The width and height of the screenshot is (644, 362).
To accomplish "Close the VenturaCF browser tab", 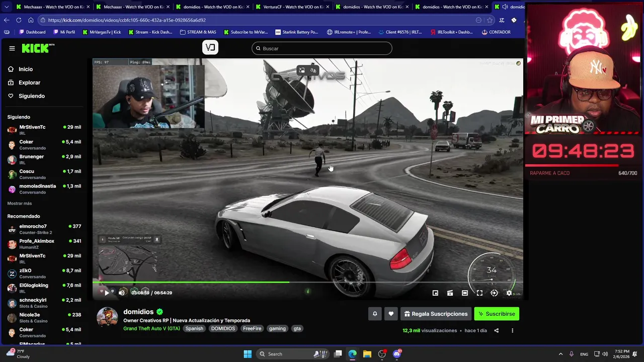I will 327,7.
